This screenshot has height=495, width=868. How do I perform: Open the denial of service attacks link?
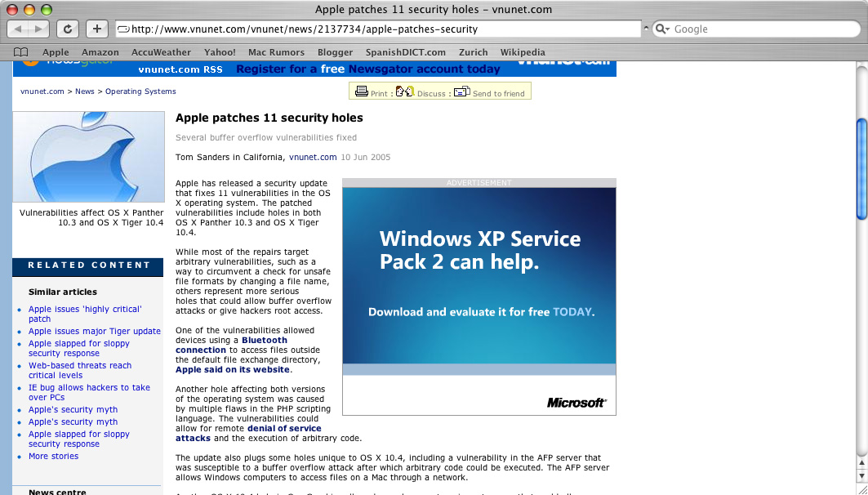pos(248,433)
